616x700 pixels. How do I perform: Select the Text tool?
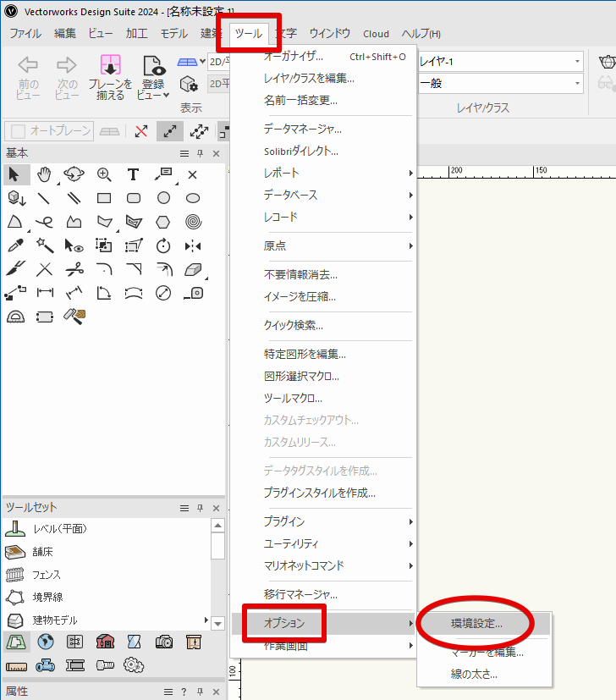point(133,174)
